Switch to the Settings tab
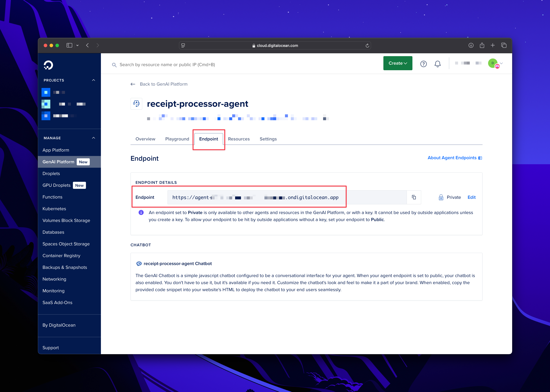Image resolution: width=550 pixels, height=392 pixels. pyautogui.click(x=268, y=139)
